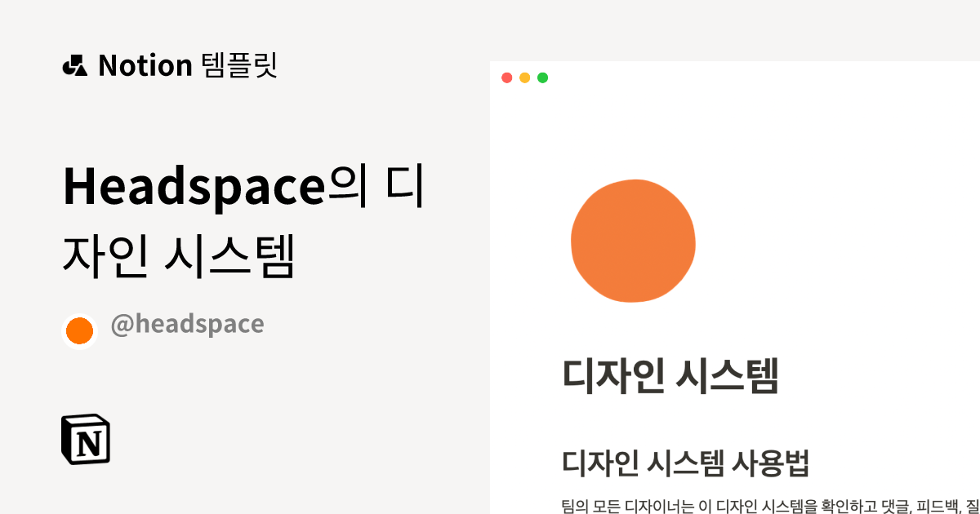Expand the 디자인 시스템 사용법 section

point(688,463)
